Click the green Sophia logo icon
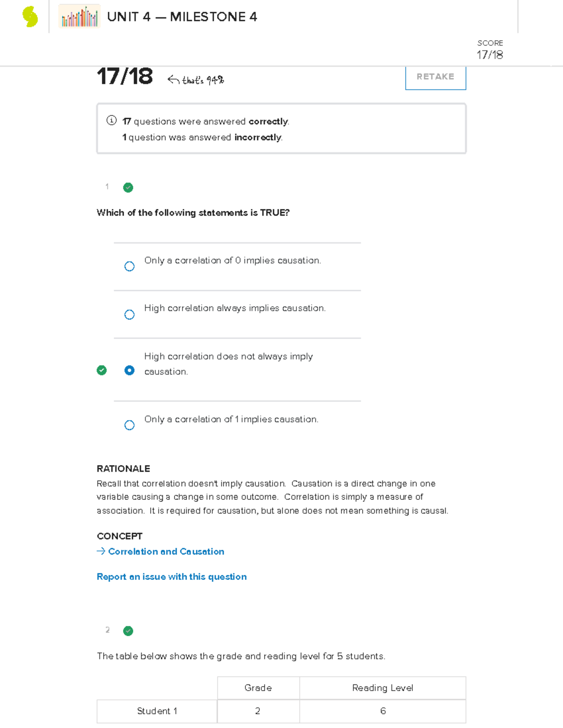 (30, 17)
